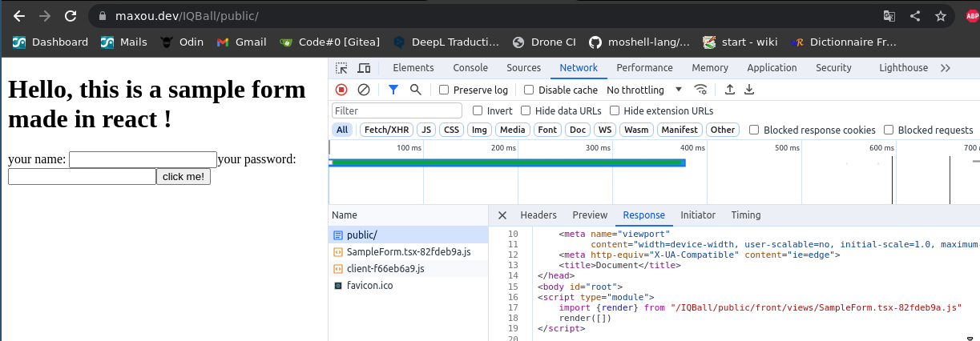Open the Application tab
The height and width of the screenshot is (341, 980).
[x=772, y=68]
